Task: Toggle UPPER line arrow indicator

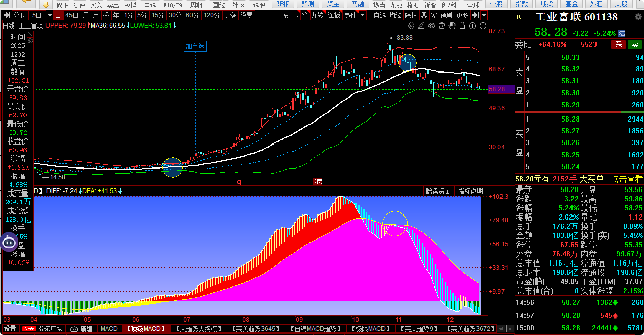Action: coord(89,25)
